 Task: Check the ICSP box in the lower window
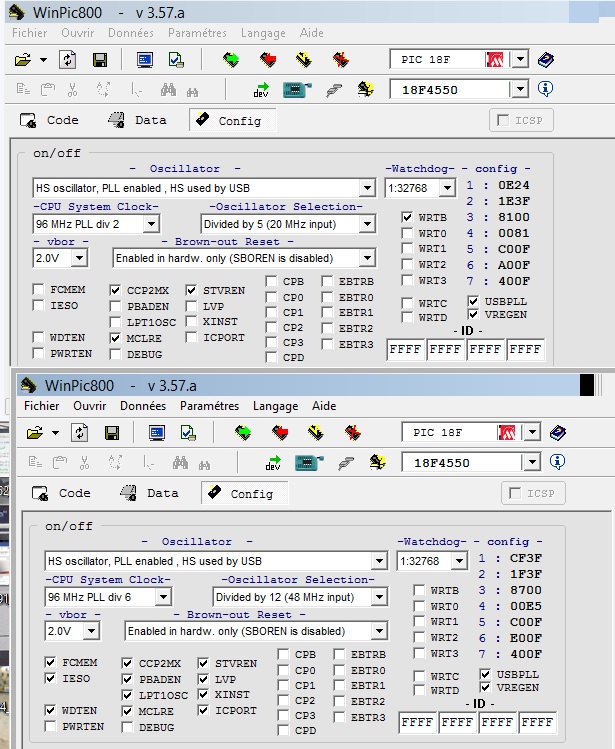coord(515,493)
